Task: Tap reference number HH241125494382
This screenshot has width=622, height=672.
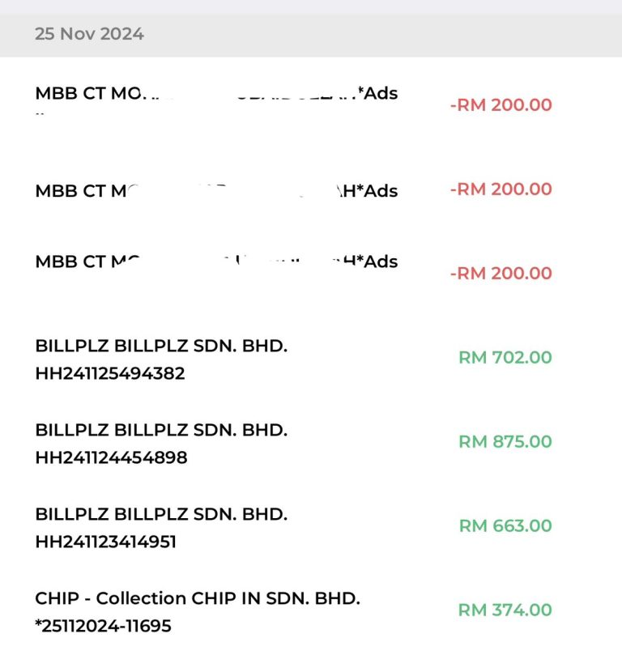Action: [x=110, y=373]
